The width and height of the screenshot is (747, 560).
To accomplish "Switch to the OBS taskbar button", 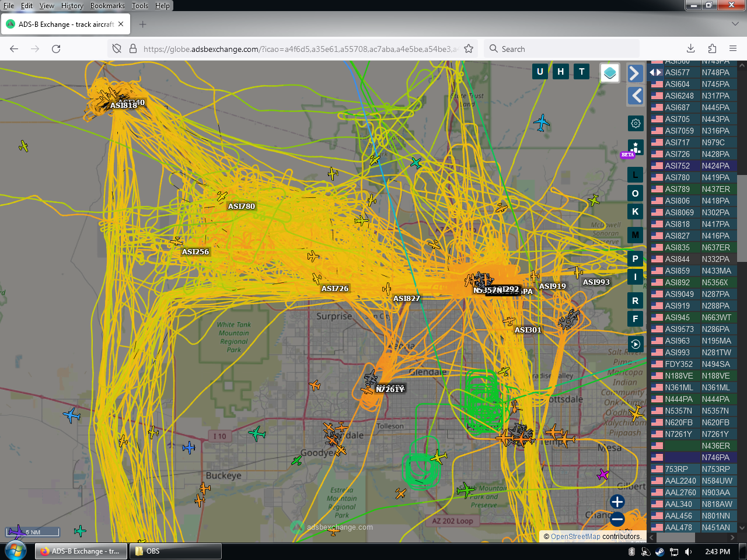I will tap(175, 551).
